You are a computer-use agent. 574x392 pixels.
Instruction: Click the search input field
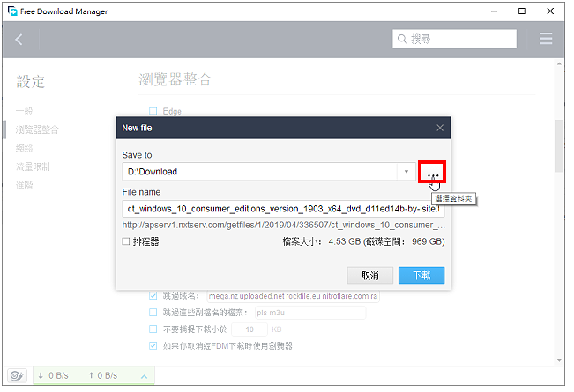click(x=455, y=39)
